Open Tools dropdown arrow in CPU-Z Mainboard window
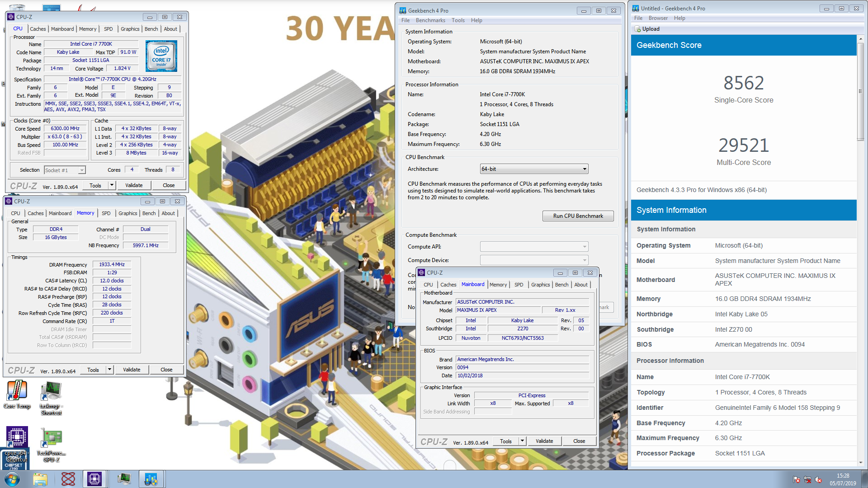The image size is (868, 488). click(522, 441)
